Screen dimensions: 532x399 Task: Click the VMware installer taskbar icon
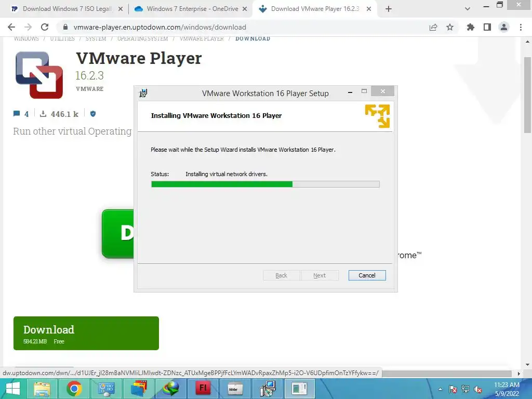(268, 389)
